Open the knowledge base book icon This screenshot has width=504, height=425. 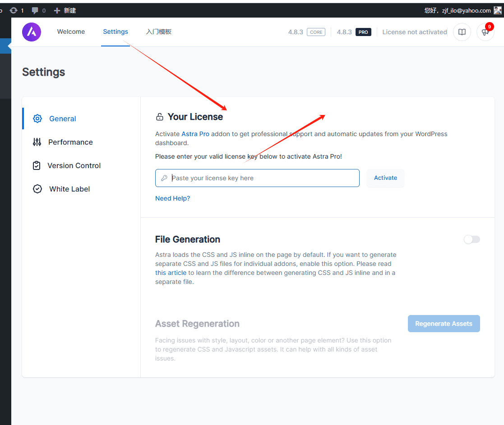[x=462, y=32]
